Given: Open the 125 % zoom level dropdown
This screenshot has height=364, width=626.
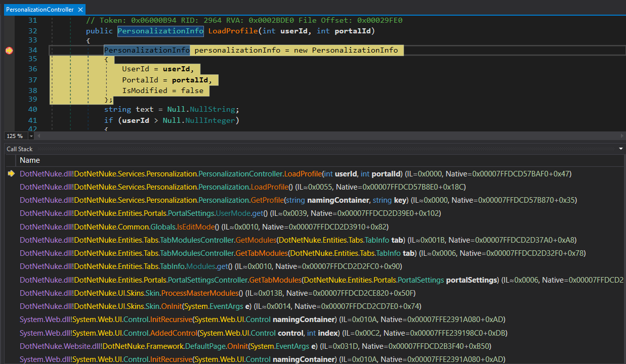Looking at the screenshot, I should tap(31, 136).
